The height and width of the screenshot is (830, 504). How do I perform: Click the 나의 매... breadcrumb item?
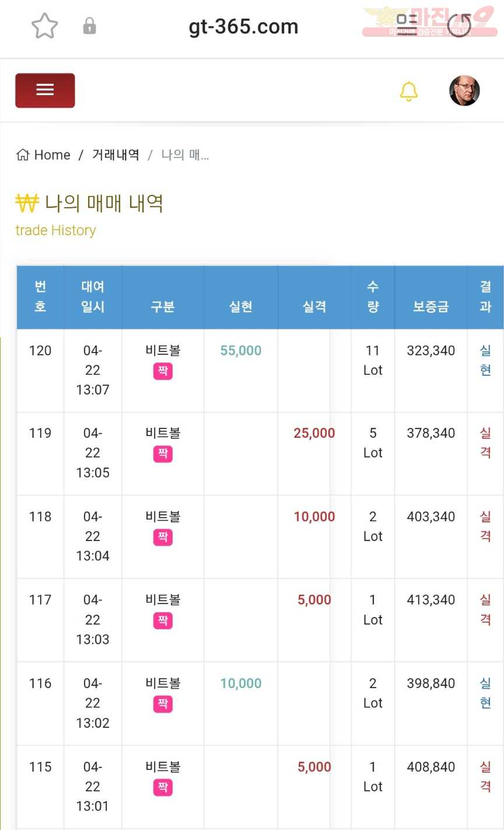coord(185,155)
